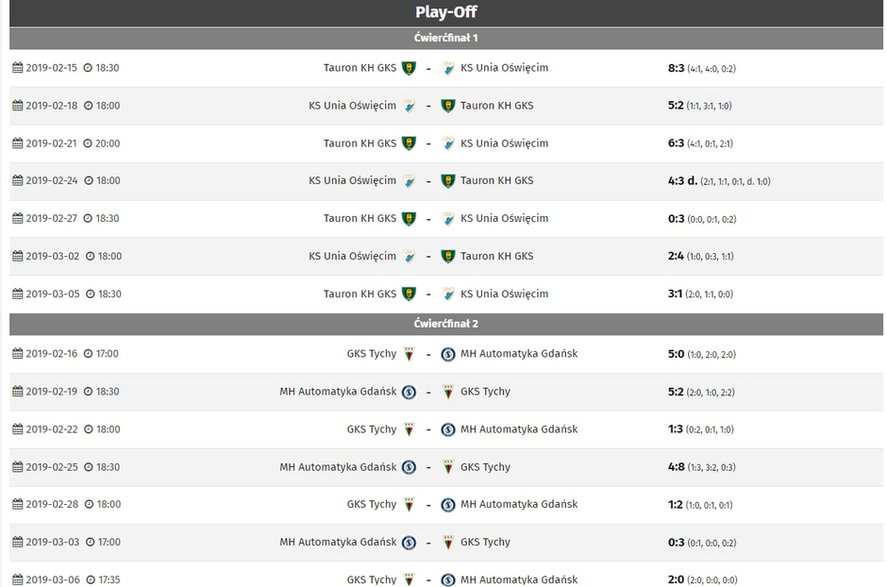887x587 pixels.
Task: Open the Ćwierćfinał 2 section header
Action: [446, 323]
